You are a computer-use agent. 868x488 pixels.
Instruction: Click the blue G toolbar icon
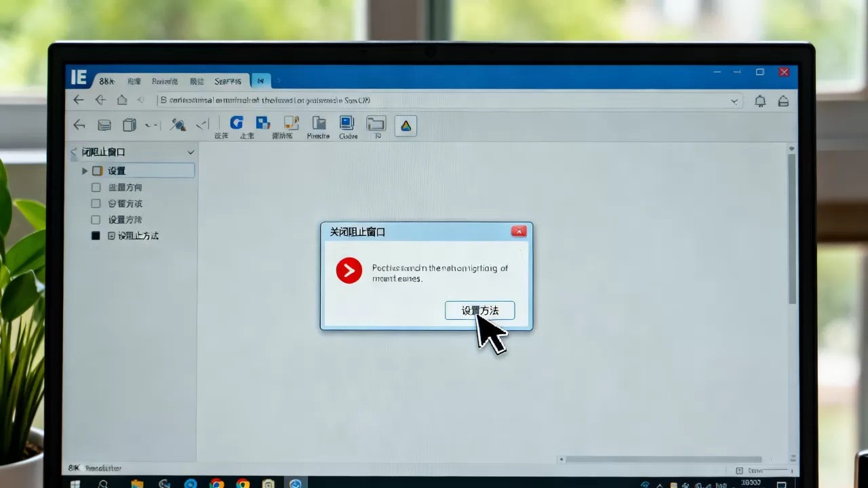pyautogui.click(x=236, y=123)
